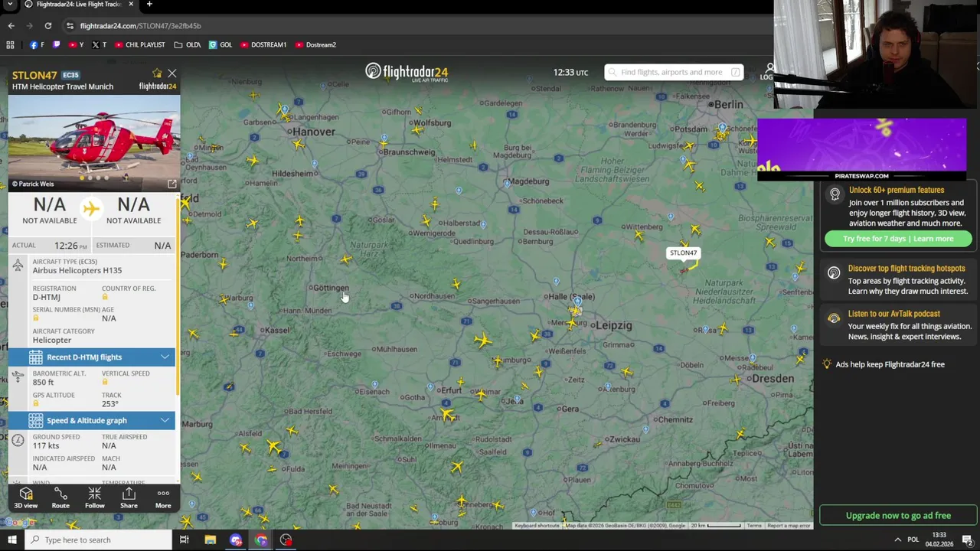This screenshot has height=551, width=980.
Task: Expand Speed & Altitude graph section
Action: pyautogui.click(x=92, y=420)
